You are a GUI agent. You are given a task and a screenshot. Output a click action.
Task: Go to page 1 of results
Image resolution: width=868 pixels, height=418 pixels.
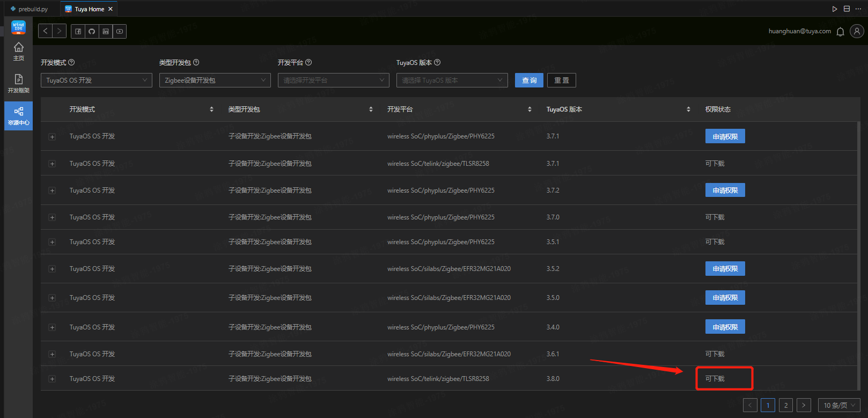point(768,405)
